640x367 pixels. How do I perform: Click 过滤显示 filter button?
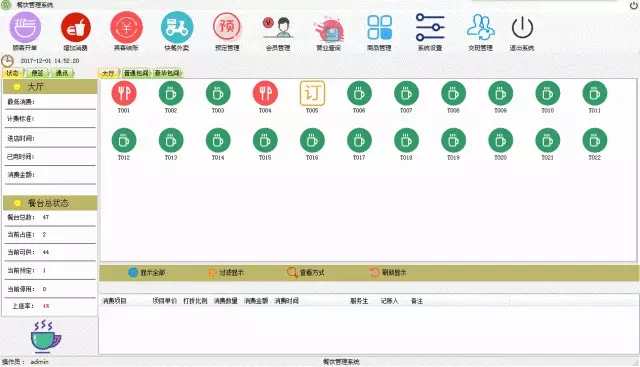tap(226, 273)
